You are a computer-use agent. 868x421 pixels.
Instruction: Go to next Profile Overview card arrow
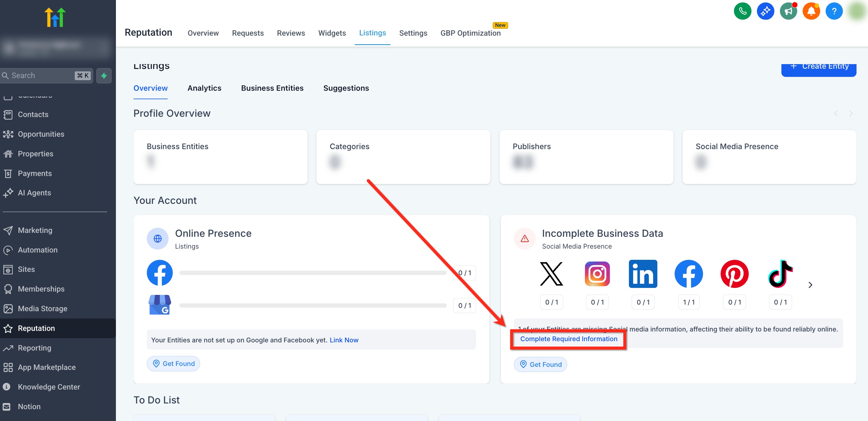[850, 113]
